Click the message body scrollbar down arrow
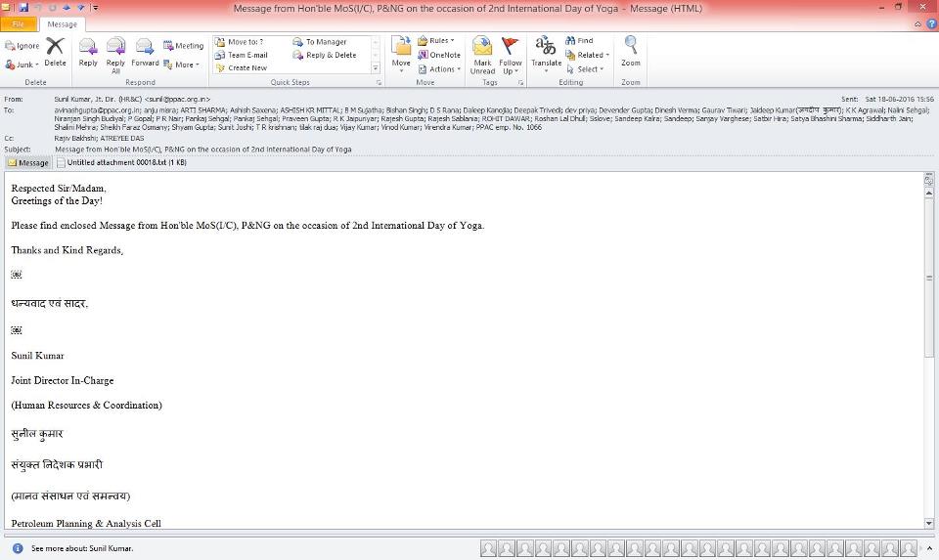The width and height of the screenshot is (939, 560). [928, 524]
